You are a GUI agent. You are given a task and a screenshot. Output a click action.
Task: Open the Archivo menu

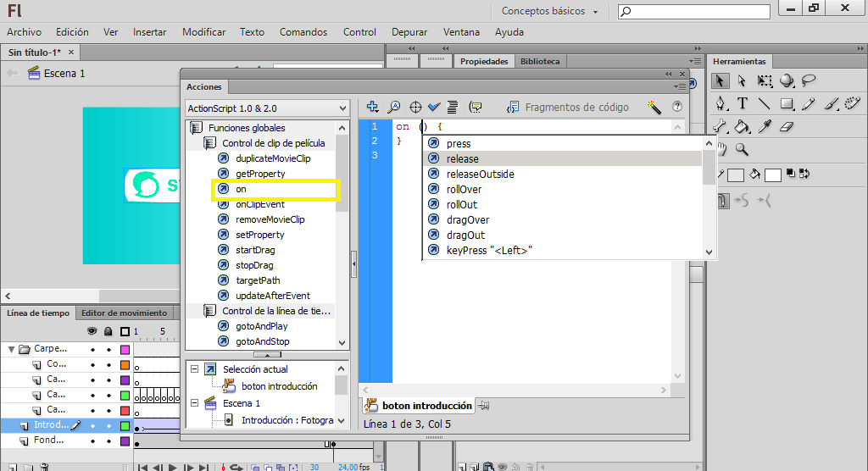click(24, 32)
